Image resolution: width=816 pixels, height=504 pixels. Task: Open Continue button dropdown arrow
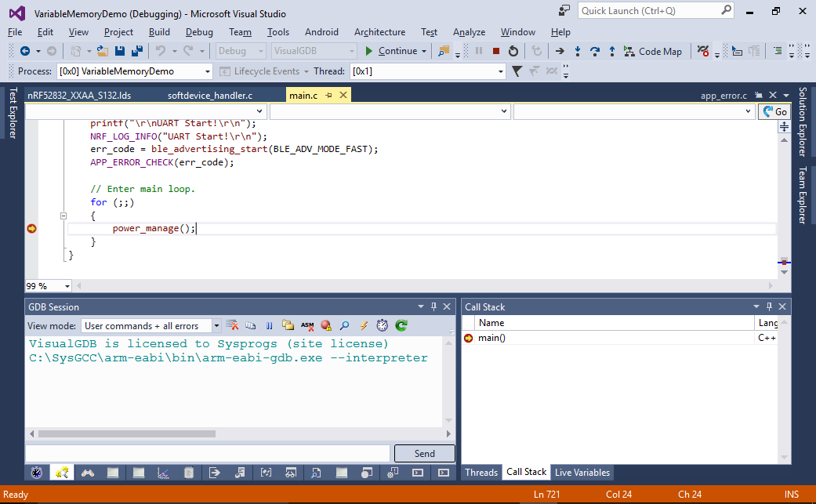tap(424, 51)
